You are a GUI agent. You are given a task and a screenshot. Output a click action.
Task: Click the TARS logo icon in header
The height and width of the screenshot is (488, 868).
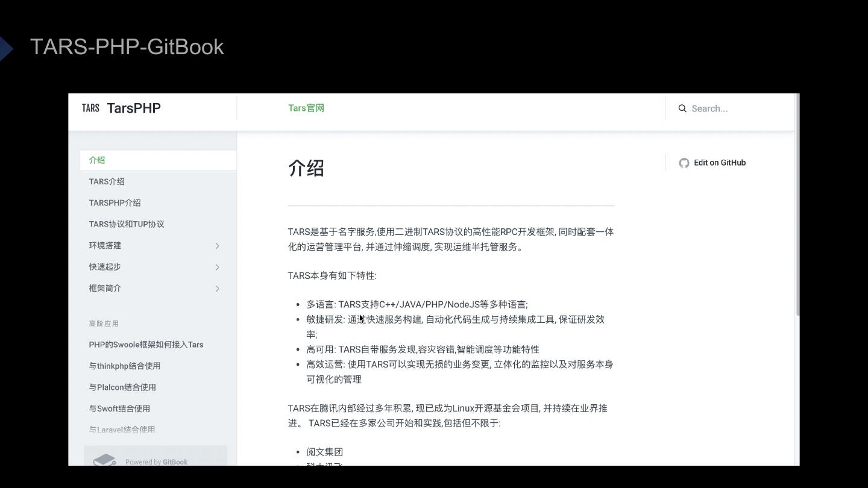[x=90, y=108]
